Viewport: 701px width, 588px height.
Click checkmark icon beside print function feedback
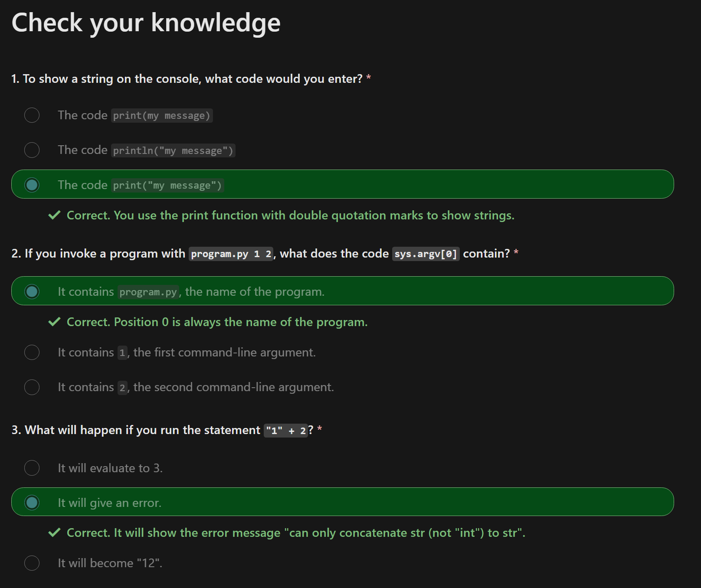54,215
